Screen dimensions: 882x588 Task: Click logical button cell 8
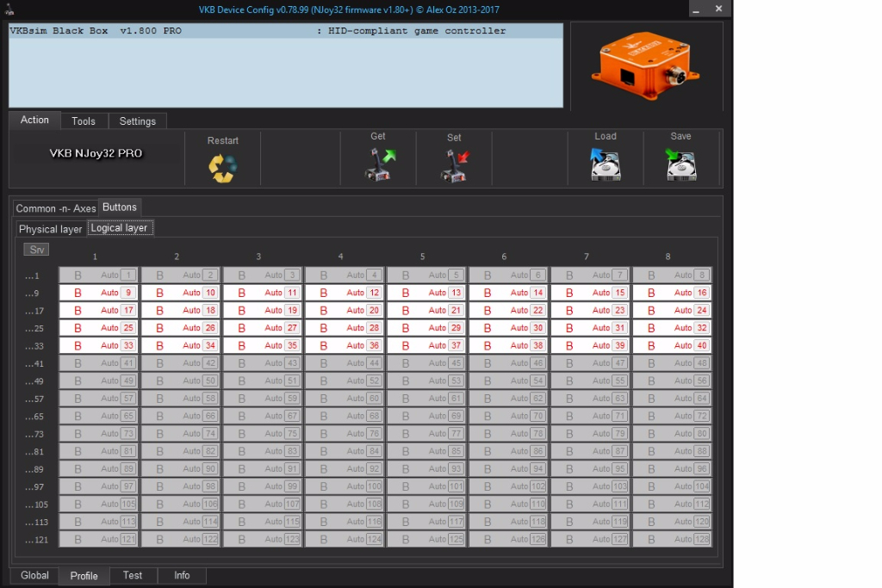click(x=672, y=275)
